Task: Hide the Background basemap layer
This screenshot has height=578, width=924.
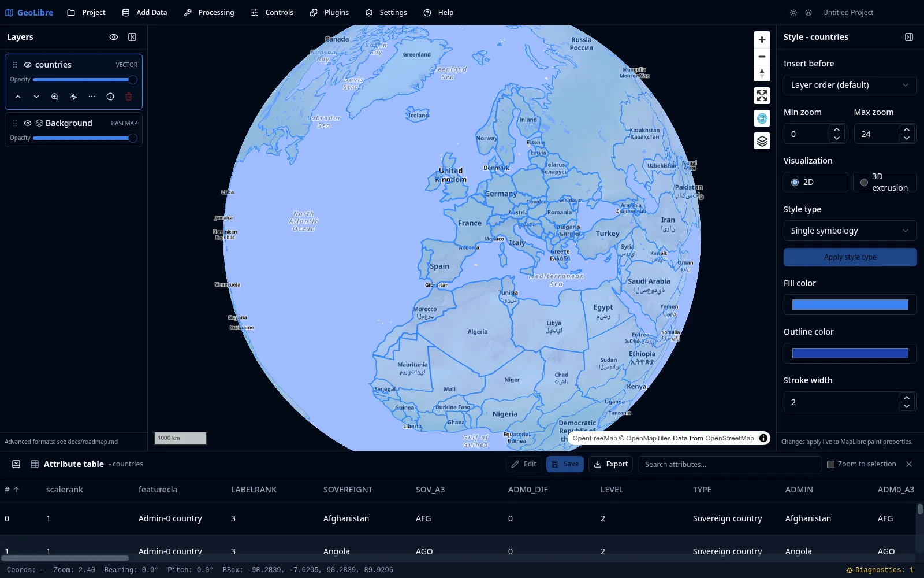Action: (28, 123)
